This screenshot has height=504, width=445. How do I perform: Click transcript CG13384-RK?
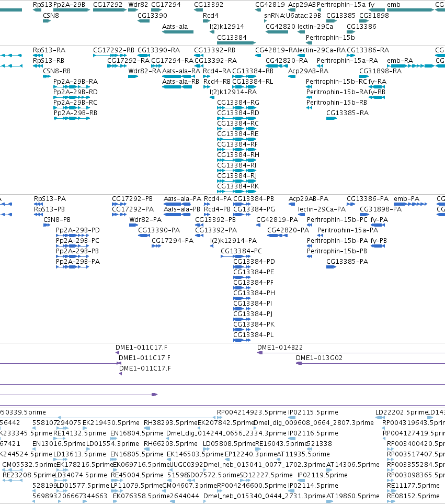[238, 186]
